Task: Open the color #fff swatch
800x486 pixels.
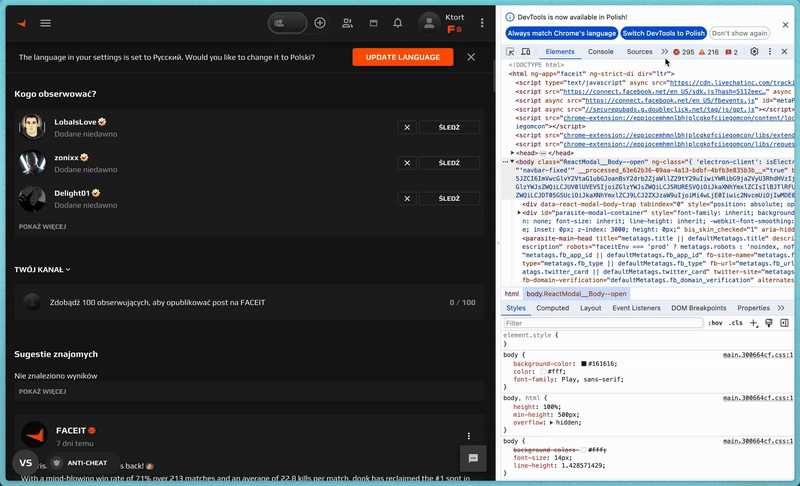Action: pyautogui.click(x=543, y=372)
